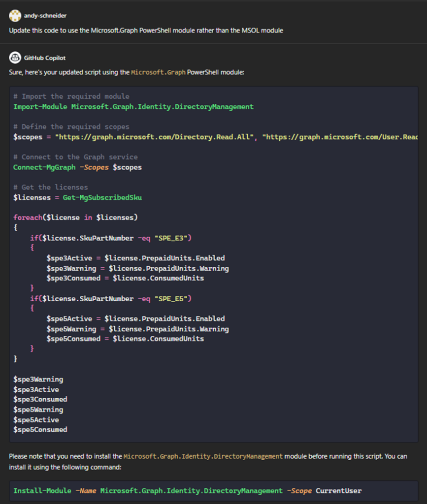The height and width of the screenshot is (504, 427).
Task: Click the $scopes assignment line
Action: click(215, 137)
